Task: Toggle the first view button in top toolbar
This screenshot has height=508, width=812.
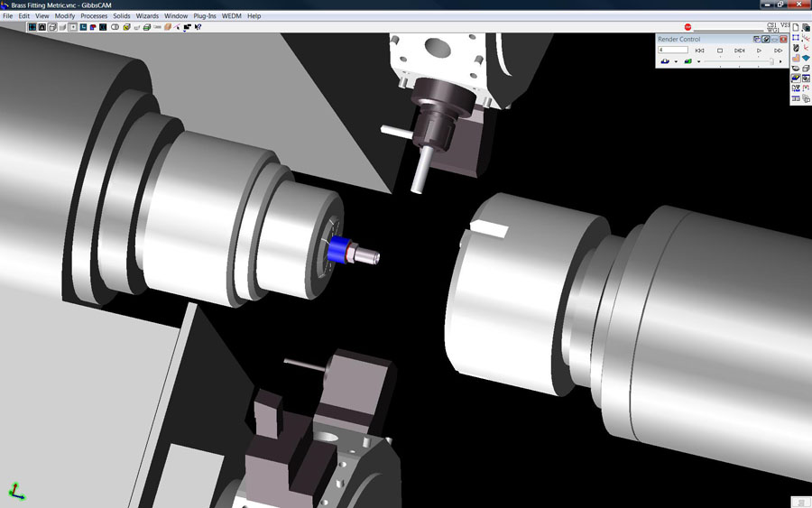Action: pos(32,27)
